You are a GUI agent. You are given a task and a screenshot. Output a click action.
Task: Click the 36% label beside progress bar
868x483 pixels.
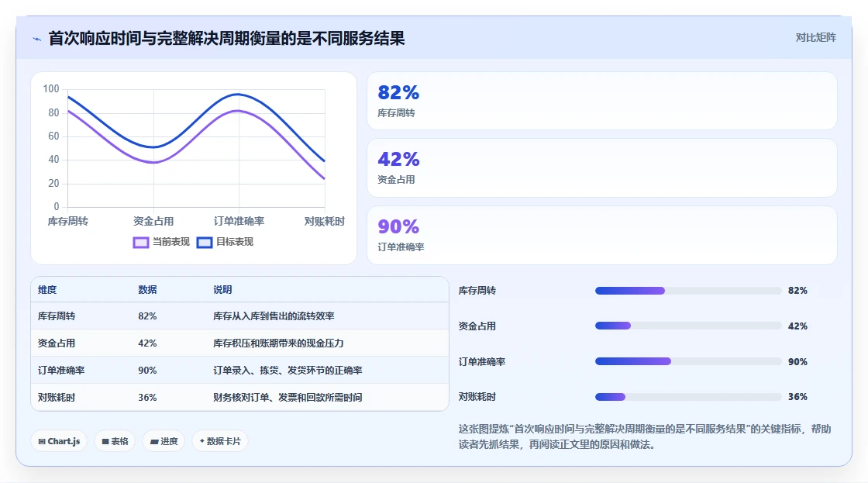coord(797,397)
